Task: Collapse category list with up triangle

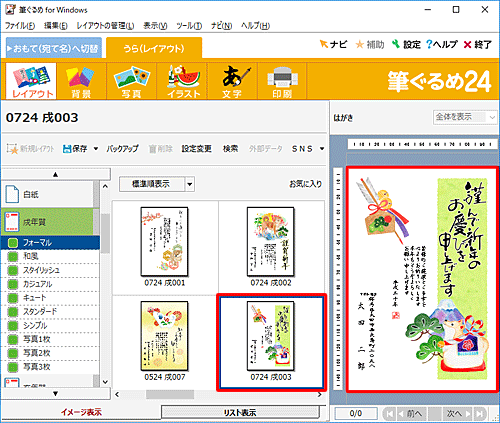Action: coord(55,174)
